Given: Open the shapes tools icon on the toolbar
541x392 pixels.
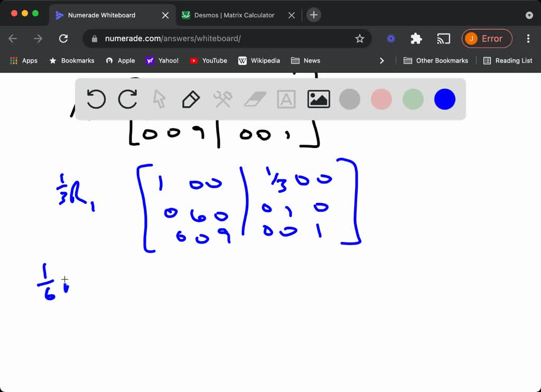Looking at the screenshot, I should pyautogui.click(x=222, y=99).
